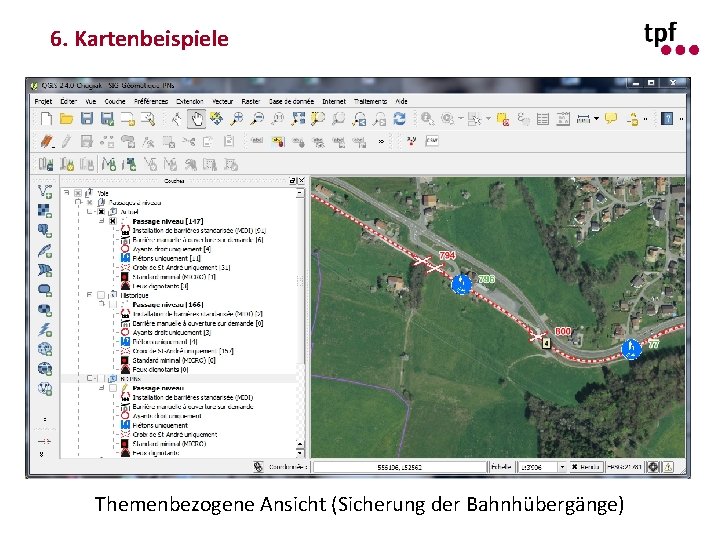The height and width of the screenshot is (540, 720).
Task: Select Piétons uniquement [11] legend entry
Action: pos(166,258)
